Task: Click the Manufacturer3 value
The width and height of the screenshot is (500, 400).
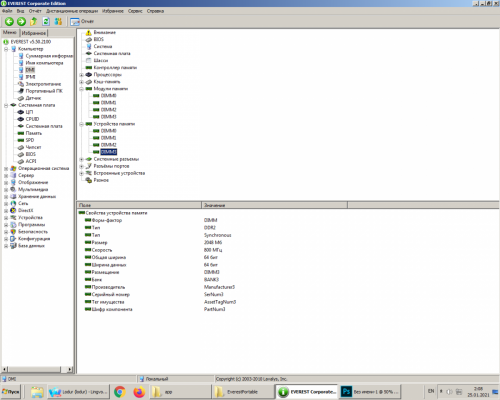Action: tap(219, 287)
